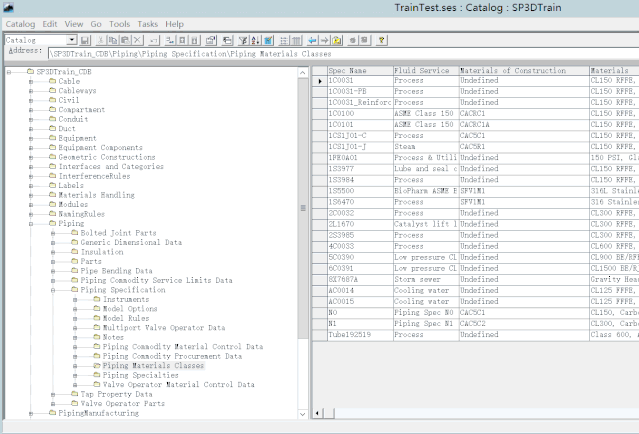
Task: Click the Help question mark icon
Action: (x=381, y=40)
